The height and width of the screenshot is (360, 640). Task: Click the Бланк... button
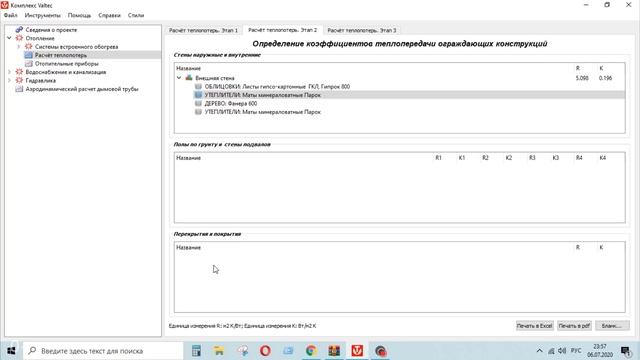coord(612,326)
